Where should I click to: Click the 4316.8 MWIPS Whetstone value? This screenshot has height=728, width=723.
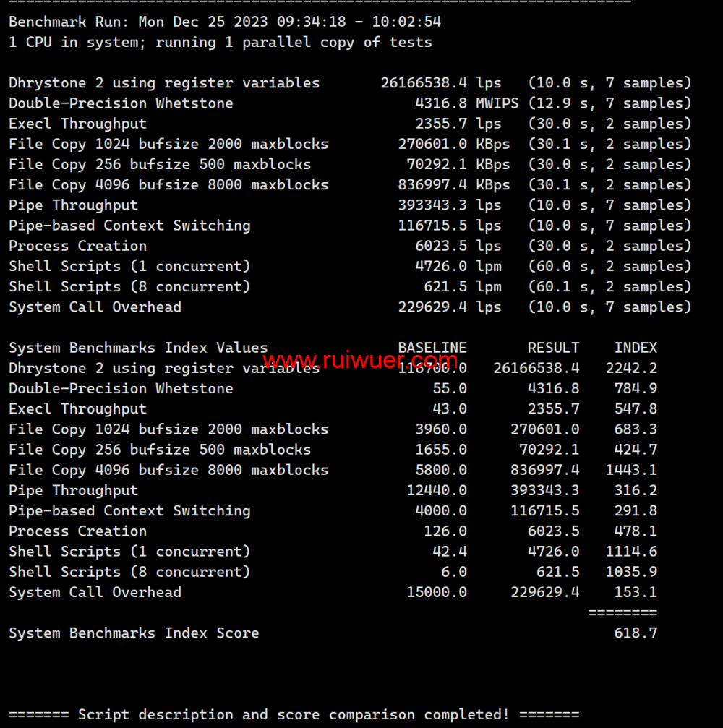point(441,103)
